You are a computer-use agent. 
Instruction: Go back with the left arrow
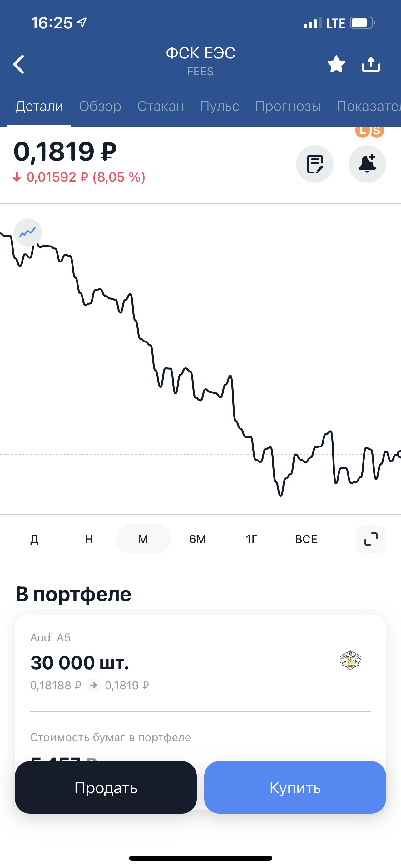pyautogui.click(x=19, y=64)
